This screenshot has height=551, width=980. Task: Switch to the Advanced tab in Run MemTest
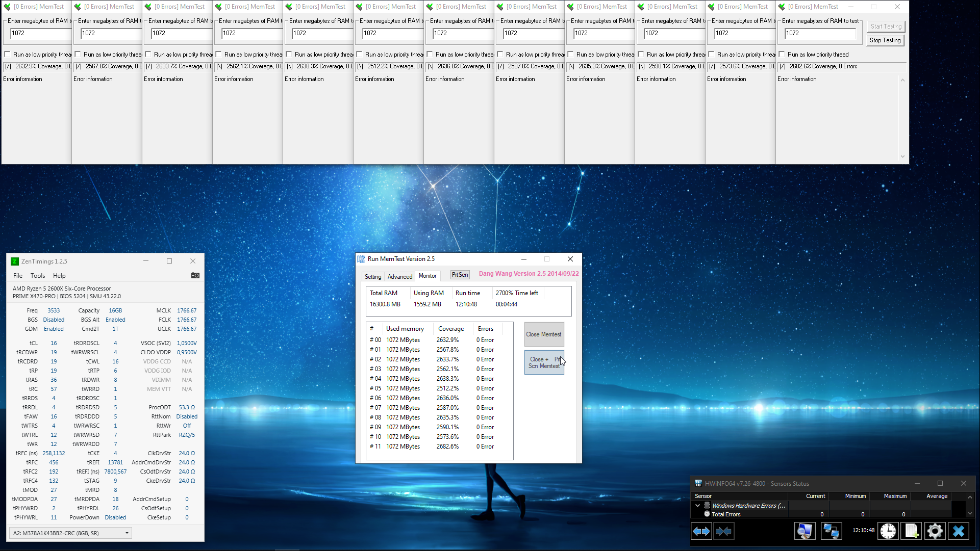tap(399, 276)
